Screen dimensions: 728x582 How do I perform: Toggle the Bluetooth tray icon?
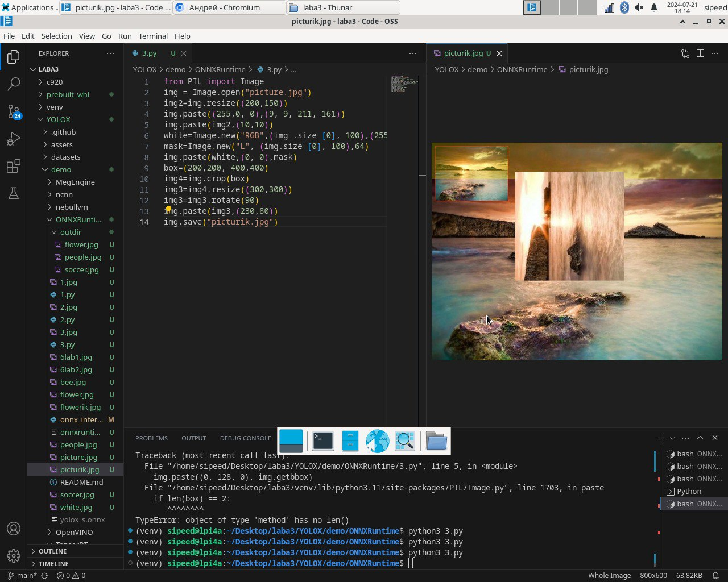(624, 7)
